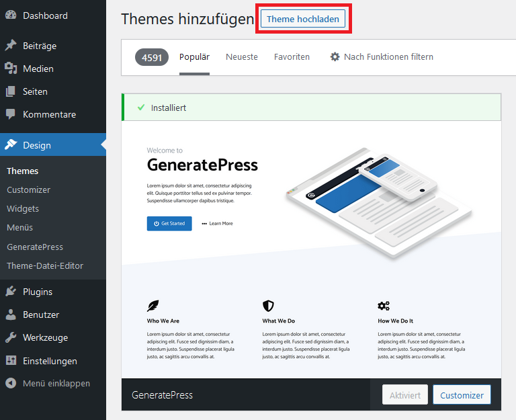
Task: Click the Dashboard gauge icon
Action: click(x=11, y=15)
